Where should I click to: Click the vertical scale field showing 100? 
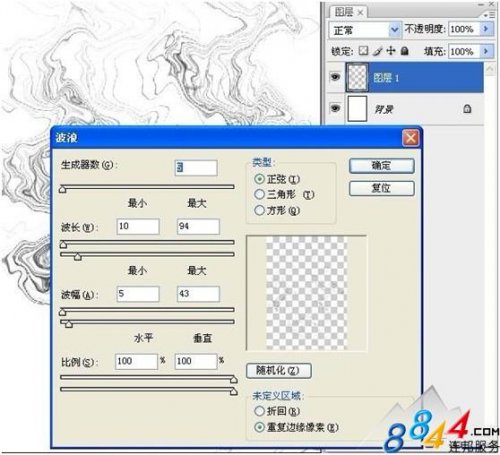[196, 361]
